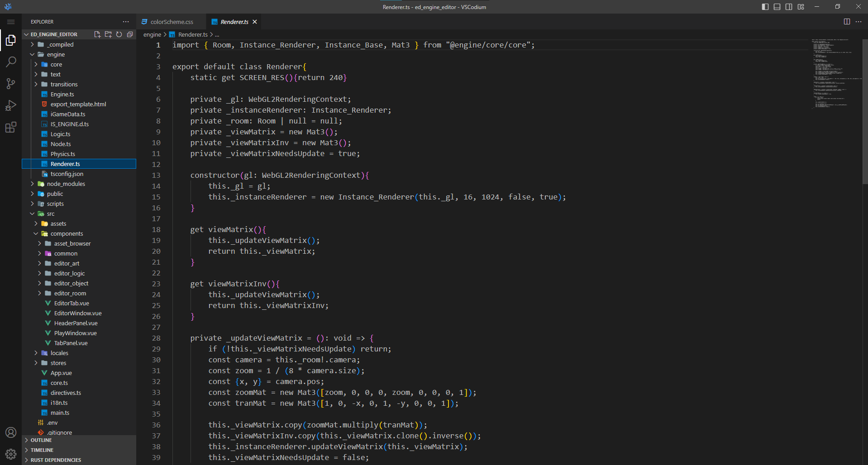Collapse the src folder

pos(79,214)
